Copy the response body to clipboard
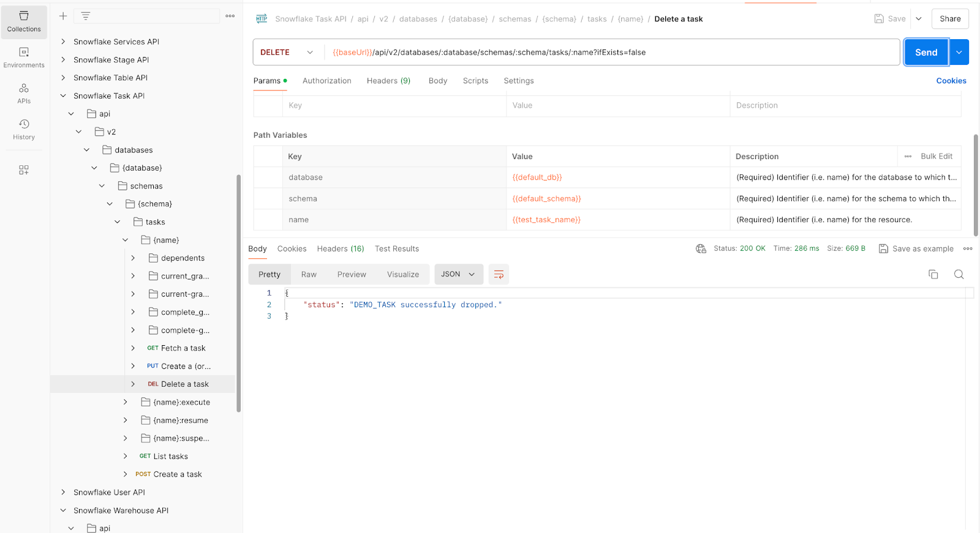 [933, 274]
